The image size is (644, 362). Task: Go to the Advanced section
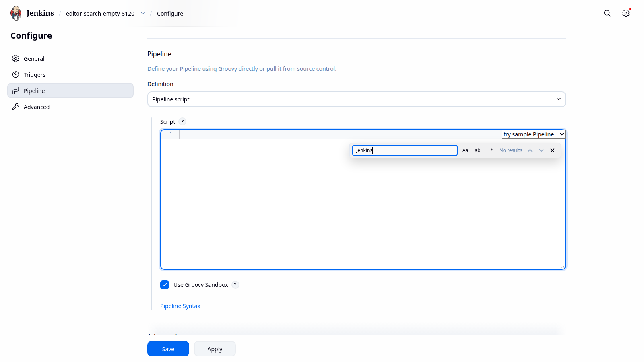click(x=70, y=107)
